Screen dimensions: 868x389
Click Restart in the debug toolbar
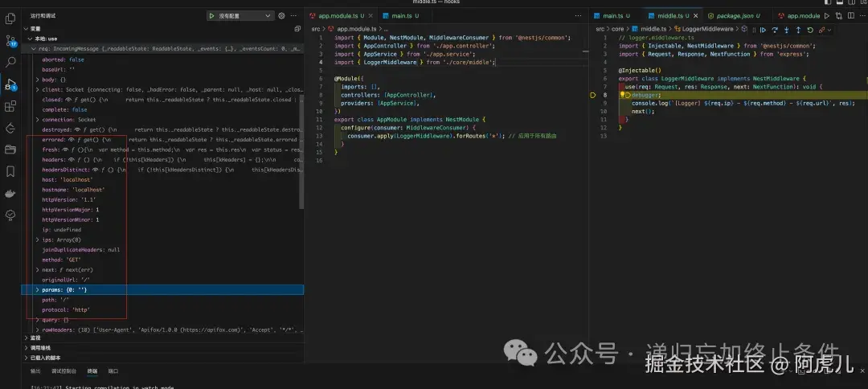(x=810, y=30)
